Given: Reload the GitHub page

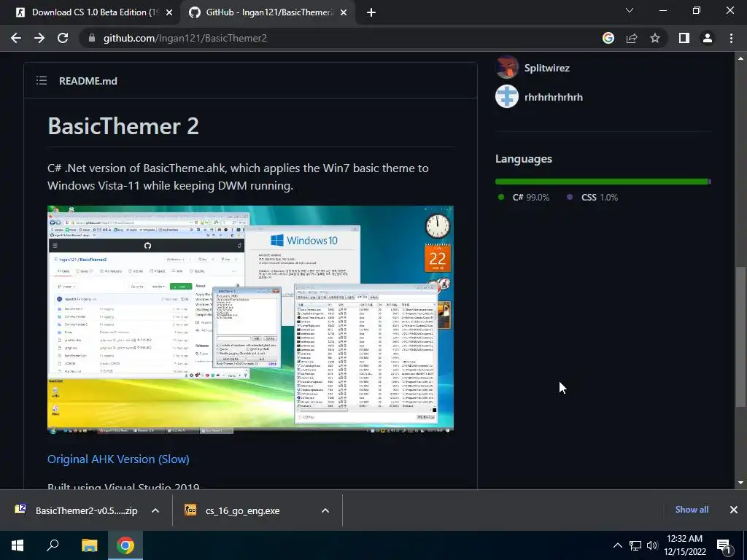Looking at the screenshot, I should click(x=63, y=38).
